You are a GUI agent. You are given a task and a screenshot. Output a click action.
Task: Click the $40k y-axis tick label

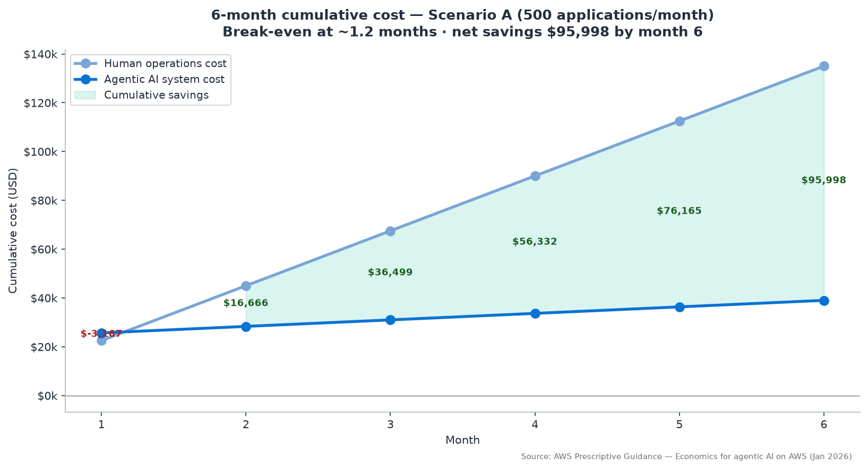point(44,299)
